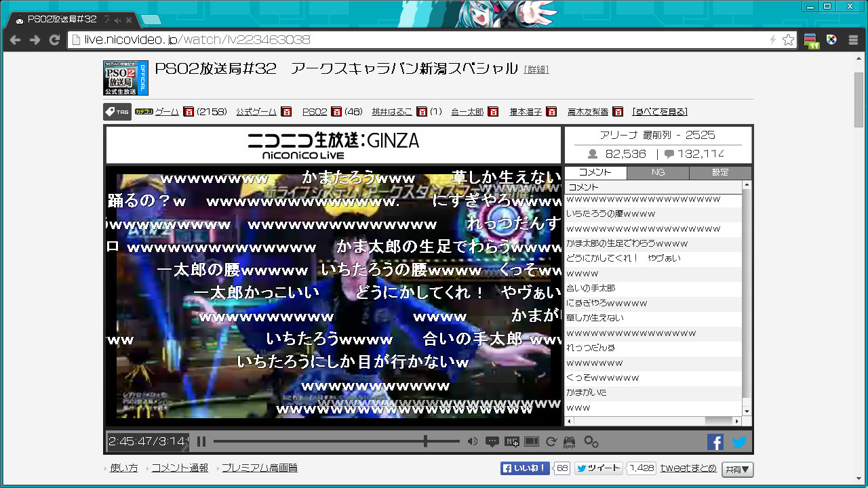
Task: Click the comment list scroll-down arrow
Action: point(747,411)
